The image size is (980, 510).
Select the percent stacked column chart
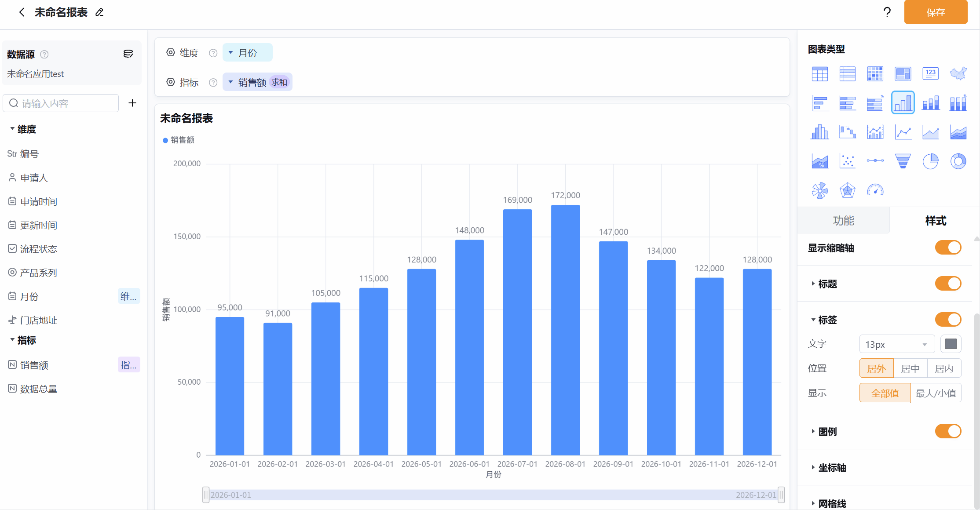point(958,103)
